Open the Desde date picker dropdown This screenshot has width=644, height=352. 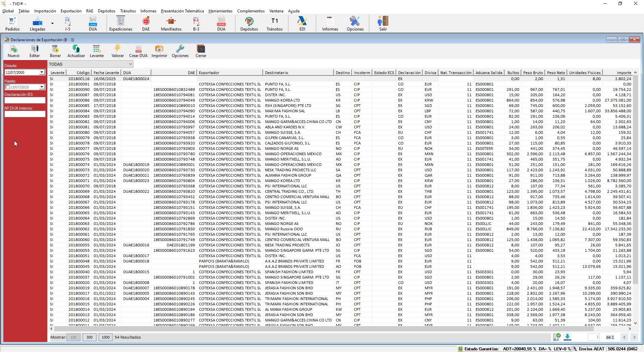[x=42, y=72]
